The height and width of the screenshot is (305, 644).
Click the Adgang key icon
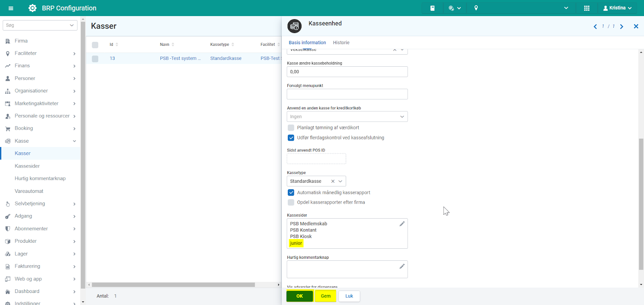point(8,216)
